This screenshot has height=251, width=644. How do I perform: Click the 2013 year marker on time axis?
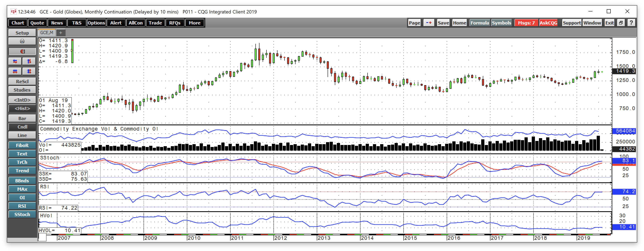(x=324, y=238)
